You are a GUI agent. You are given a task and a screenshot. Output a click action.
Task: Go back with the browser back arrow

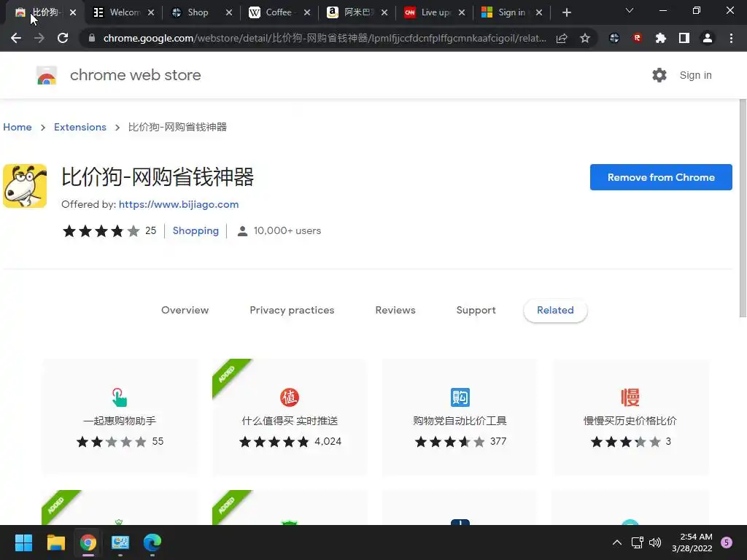[16, 38]
